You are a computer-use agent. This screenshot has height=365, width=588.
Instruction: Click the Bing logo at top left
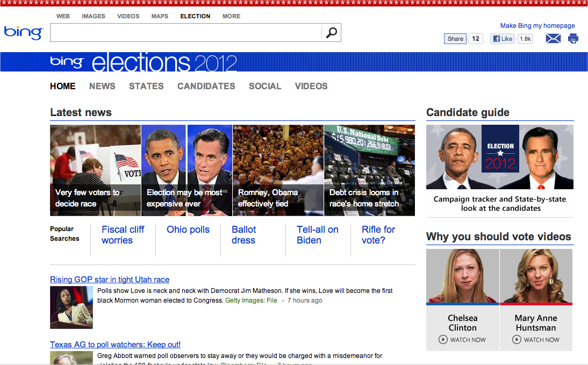21,32
